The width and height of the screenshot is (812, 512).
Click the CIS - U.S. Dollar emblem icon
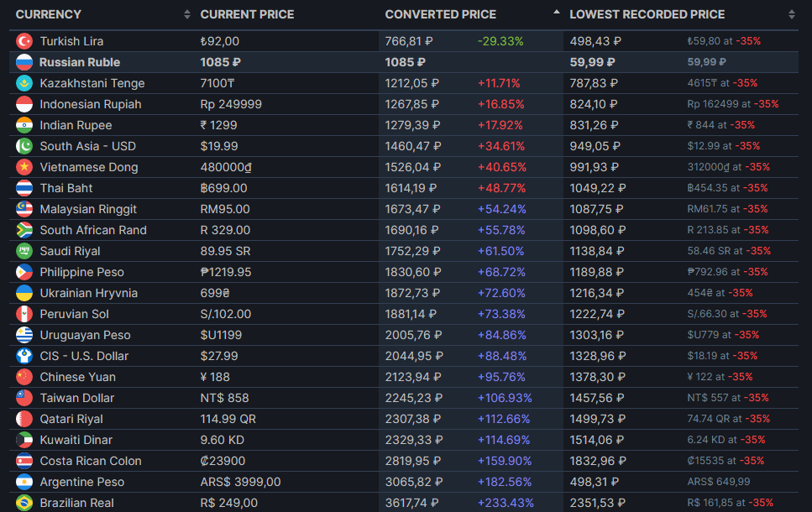click(24, 356)
